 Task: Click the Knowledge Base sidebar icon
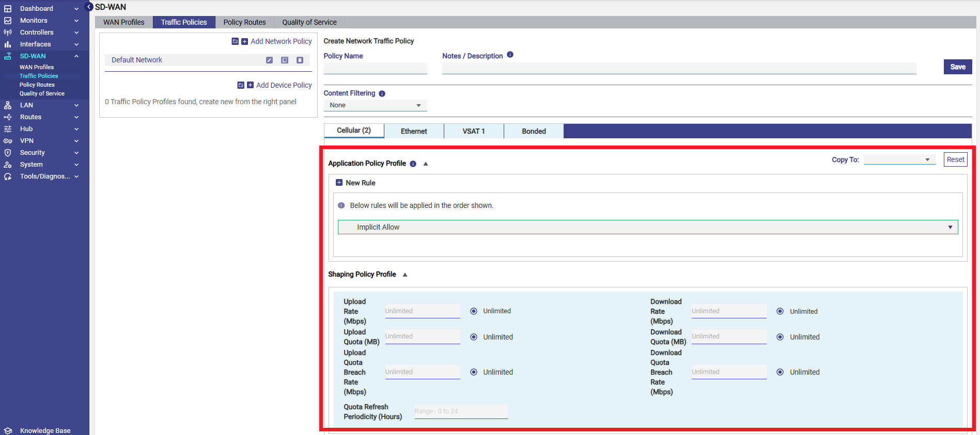click(x=8, y=430)
